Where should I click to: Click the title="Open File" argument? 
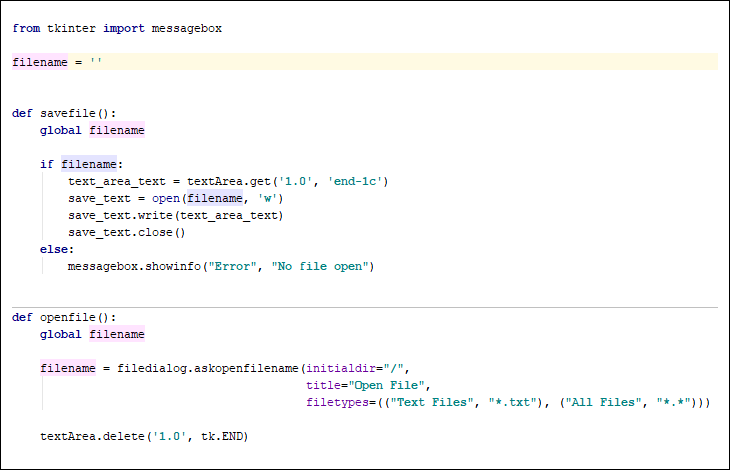click(x=365, y=385)
